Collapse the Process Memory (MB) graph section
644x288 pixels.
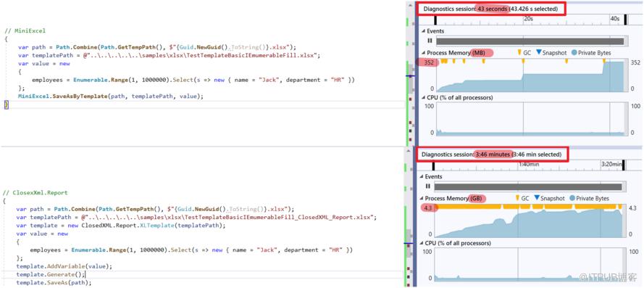tap(424, 53)
